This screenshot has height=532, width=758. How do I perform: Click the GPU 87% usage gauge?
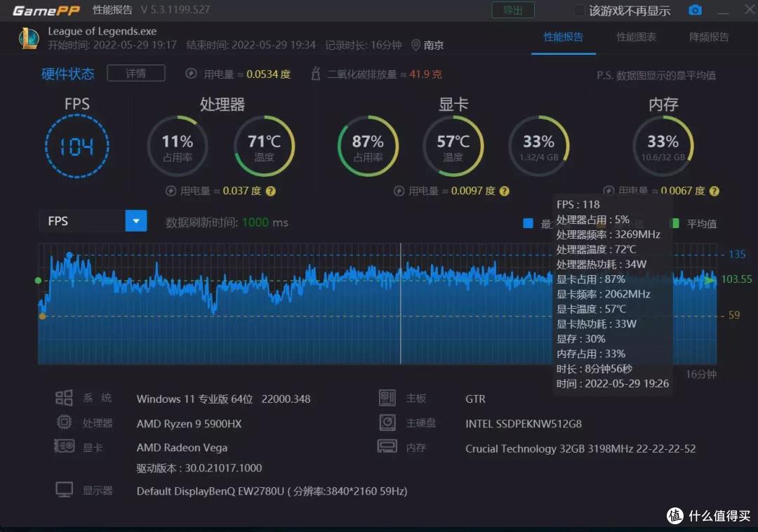pyautogui.click(x=368, y=146)
